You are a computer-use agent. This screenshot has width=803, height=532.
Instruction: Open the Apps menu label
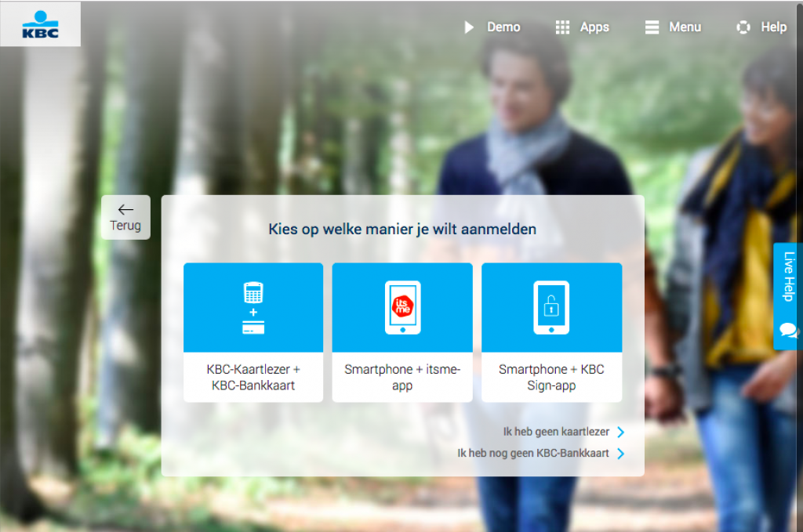click(x=594, y=27)
